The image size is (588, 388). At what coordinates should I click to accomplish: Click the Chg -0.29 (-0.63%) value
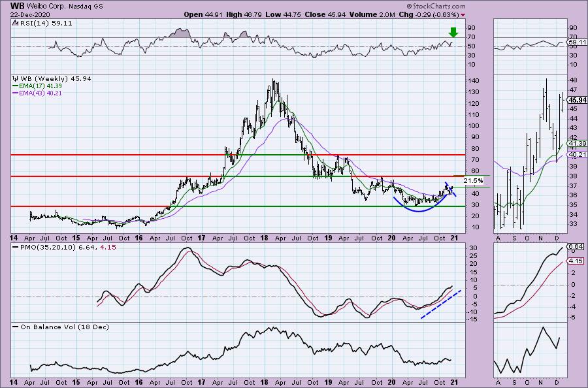coord(429,14)
